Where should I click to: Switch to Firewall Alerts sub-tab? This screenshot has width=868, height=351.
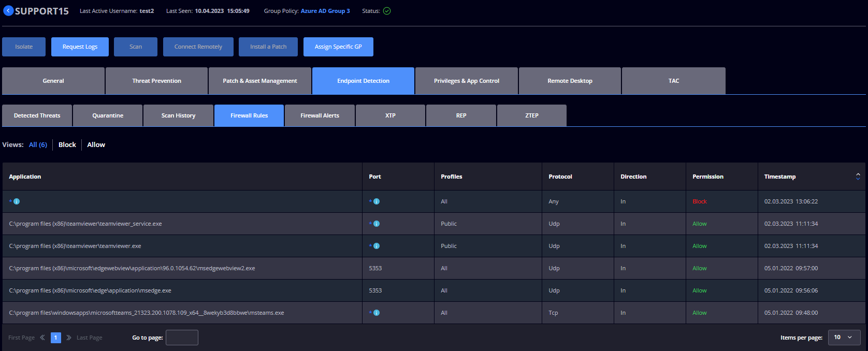pos(320,115)
